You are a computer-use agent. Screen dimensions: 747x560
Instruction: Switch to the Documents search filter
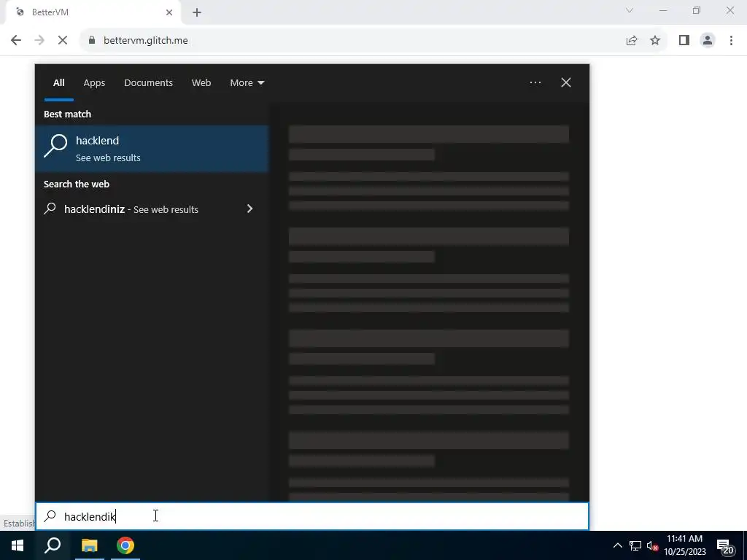point(148,83)
